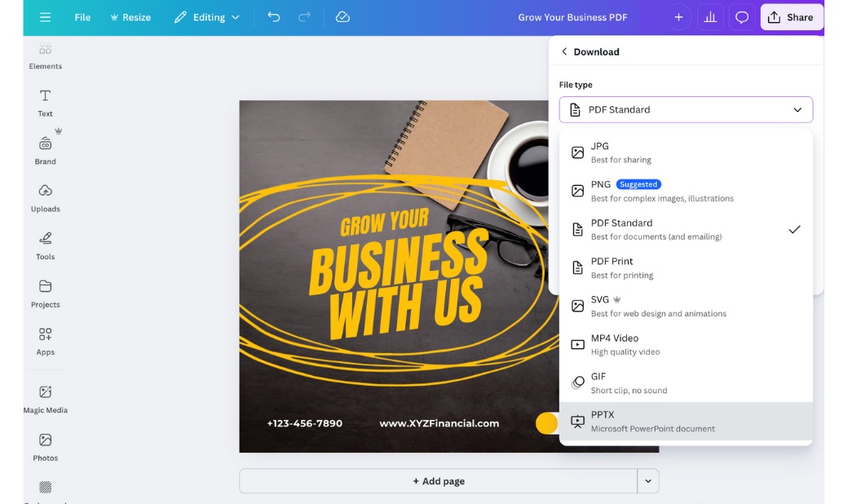Open the Apps panel
Viewport: 848px width, 504px height.
pos(45,341)
